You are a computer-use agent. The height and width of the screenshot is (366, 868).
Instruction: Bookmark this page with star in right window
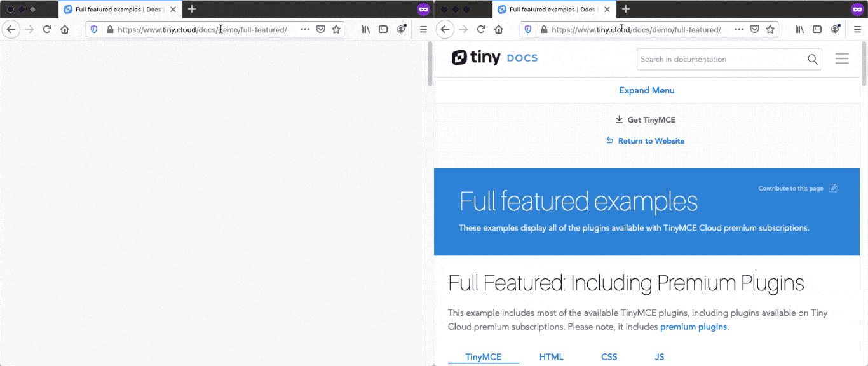point(770,29)
